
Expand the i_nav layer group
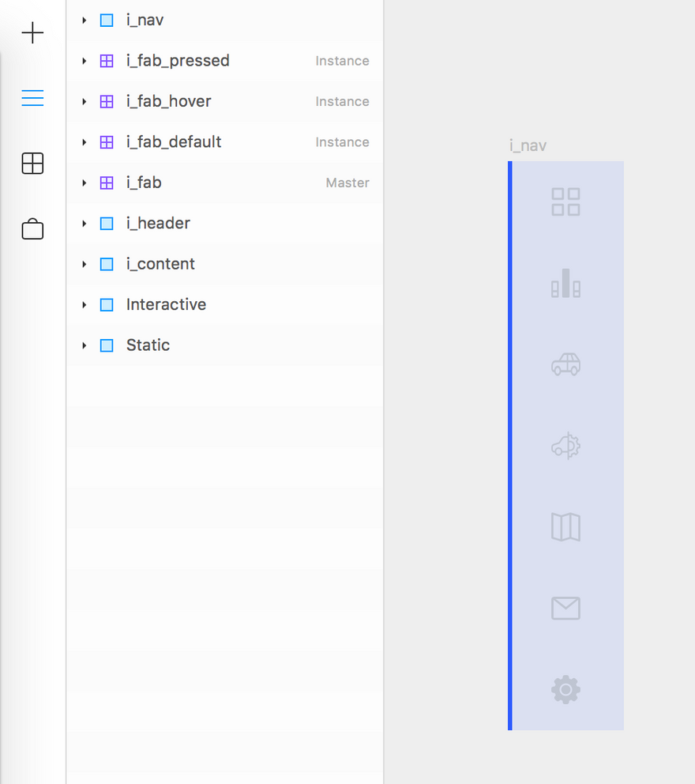click(x=84, y=21)
